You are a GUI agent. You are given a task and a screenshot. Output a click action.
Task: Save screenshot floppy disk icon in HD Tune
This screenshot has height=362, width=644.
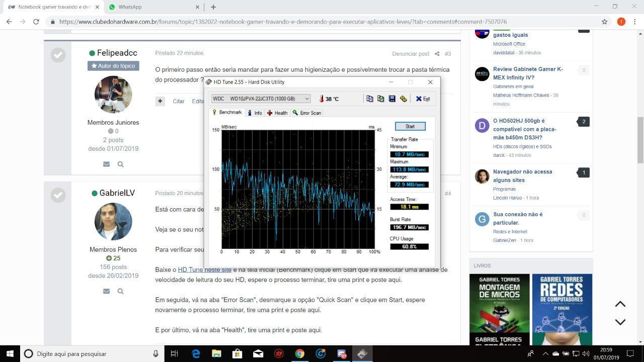392,99
